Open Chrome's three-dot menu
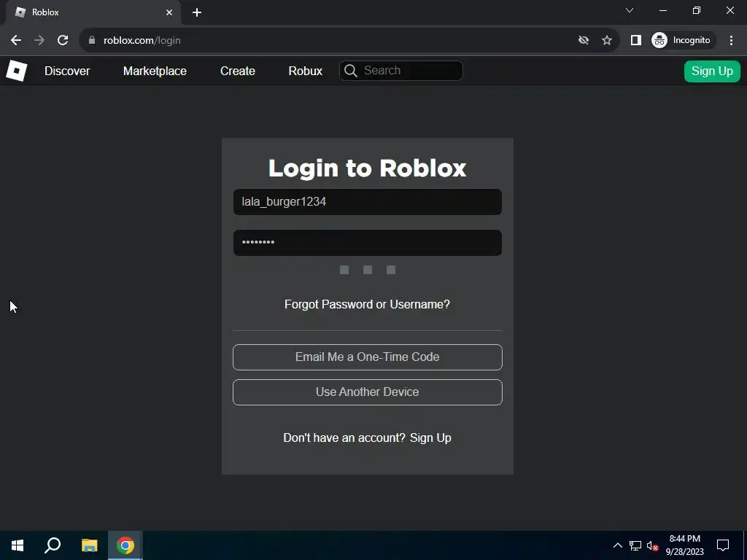Image resolution: width=747 pixels, height=560 pixels. pyautogui.click(x=731, y=41)
